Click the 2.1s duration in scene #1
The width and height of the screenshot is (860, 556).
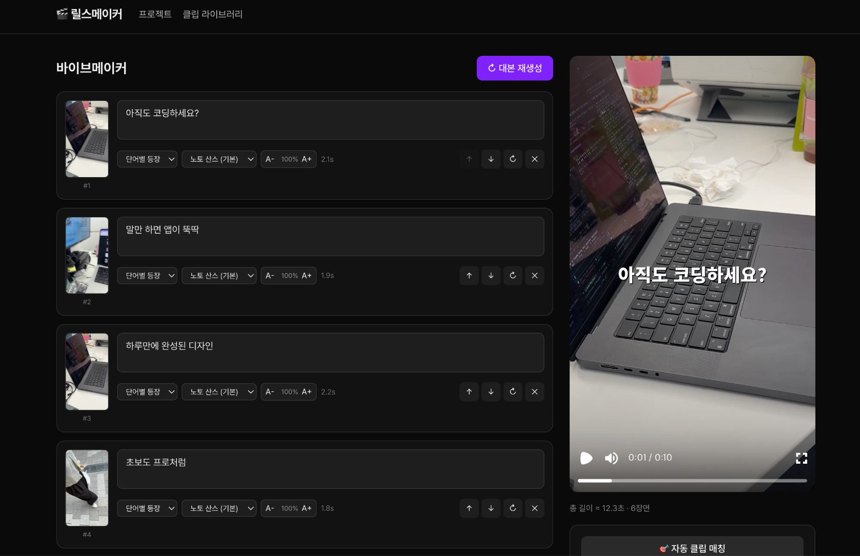327,159
